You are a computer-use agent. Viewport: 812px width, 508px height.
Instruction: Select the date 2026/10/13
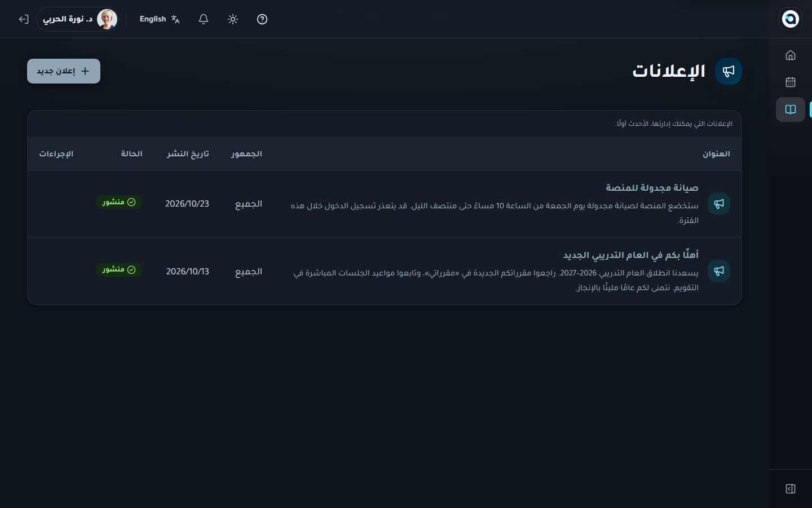click(x=188, y=271)
